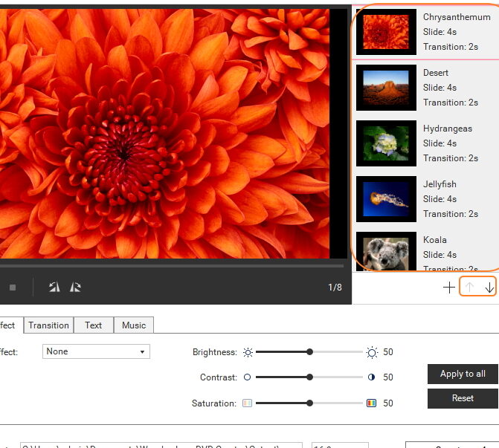
Task: Click the low saturation icon
Action: pos(248,403)
